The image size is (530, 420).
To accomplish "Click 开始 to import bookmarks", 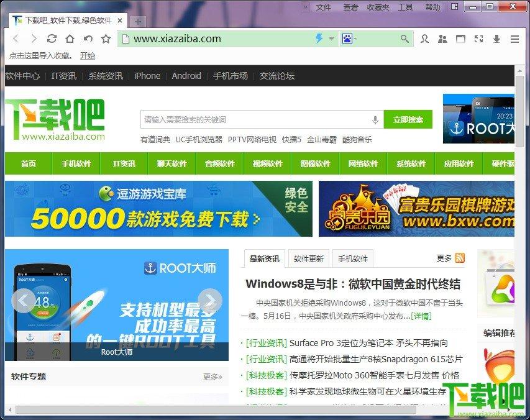I will pos(88,56).
